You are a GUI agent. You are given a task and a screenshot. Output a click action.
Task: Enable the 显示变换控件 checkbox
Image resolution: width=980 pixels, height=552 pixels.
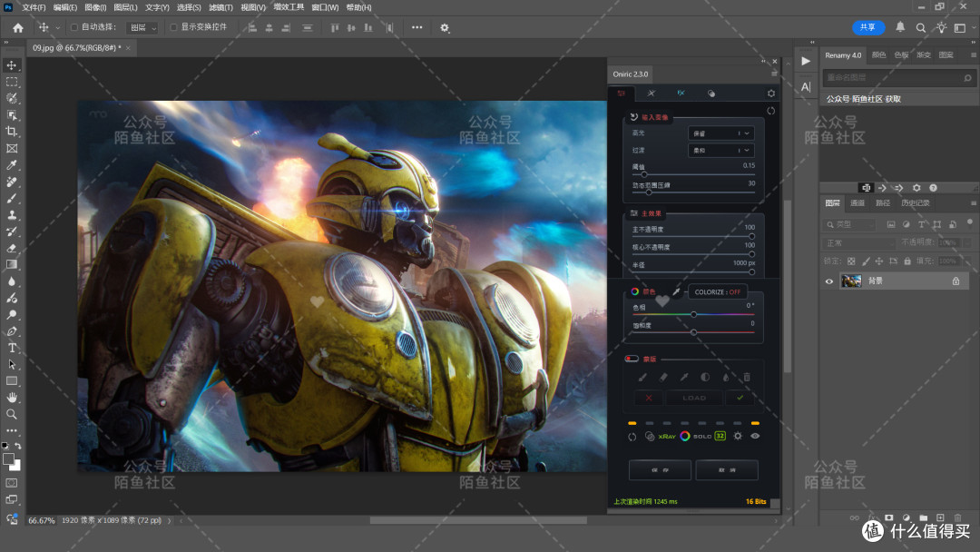pyautogui.click(x=173, y=27)
